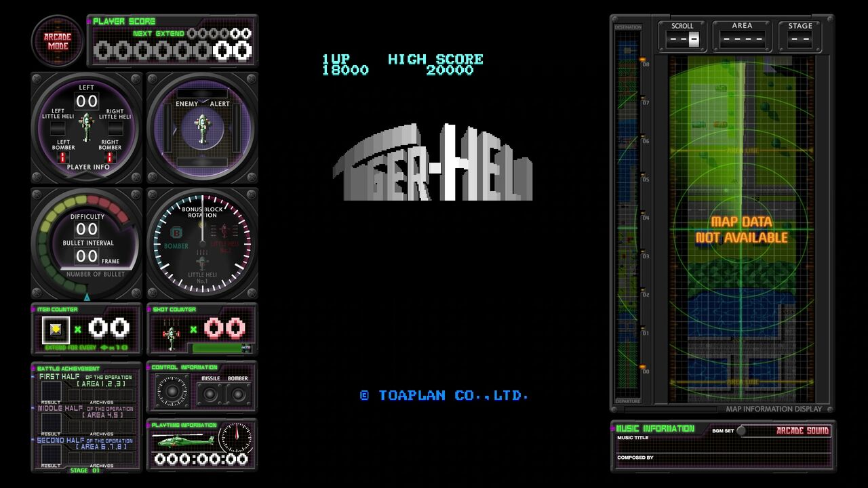868x488 pixels.
Task: Click the Next Extend counter
Action: tap(219, 33)
